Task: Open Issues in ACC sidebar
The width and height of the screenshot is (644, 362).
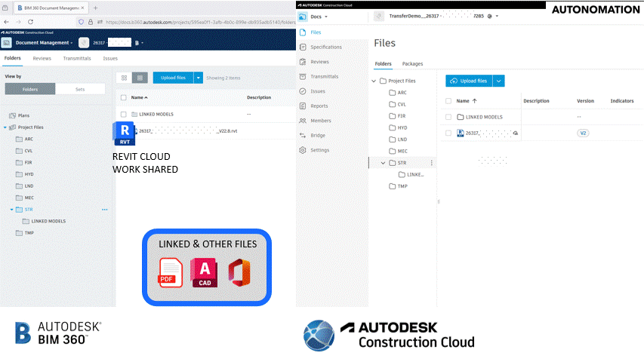Action: [318, 91]
